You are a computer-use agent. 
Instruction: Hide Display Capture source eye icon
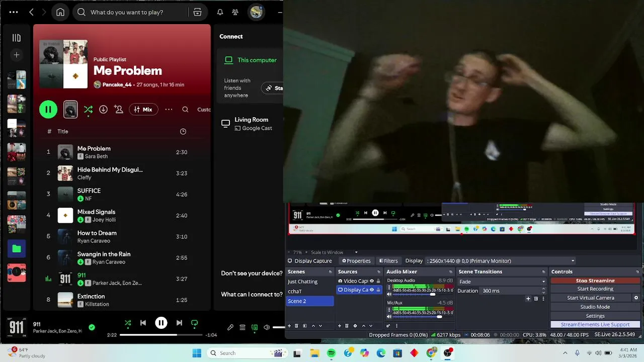(372, 290)
